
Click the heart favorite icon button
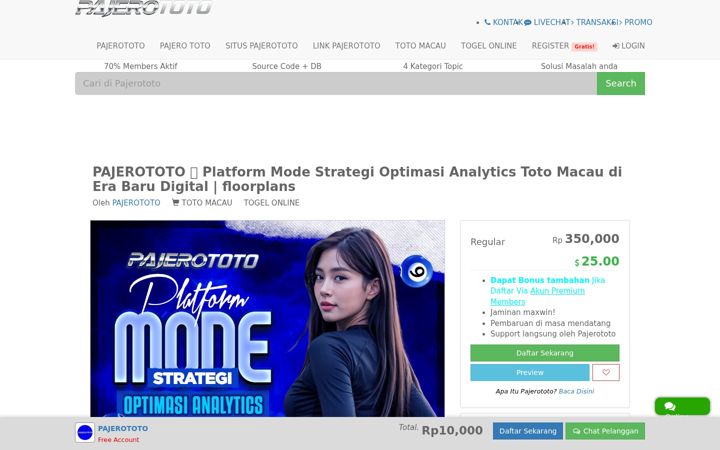click(606, 372)
